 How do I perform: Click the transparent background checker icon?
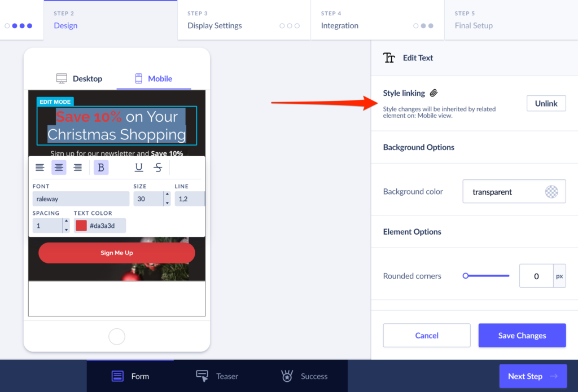(551, 192)
